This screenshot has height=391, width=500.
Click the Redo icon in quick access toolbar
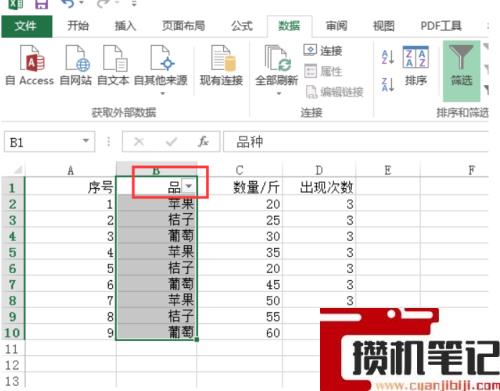tap(103, 4)
